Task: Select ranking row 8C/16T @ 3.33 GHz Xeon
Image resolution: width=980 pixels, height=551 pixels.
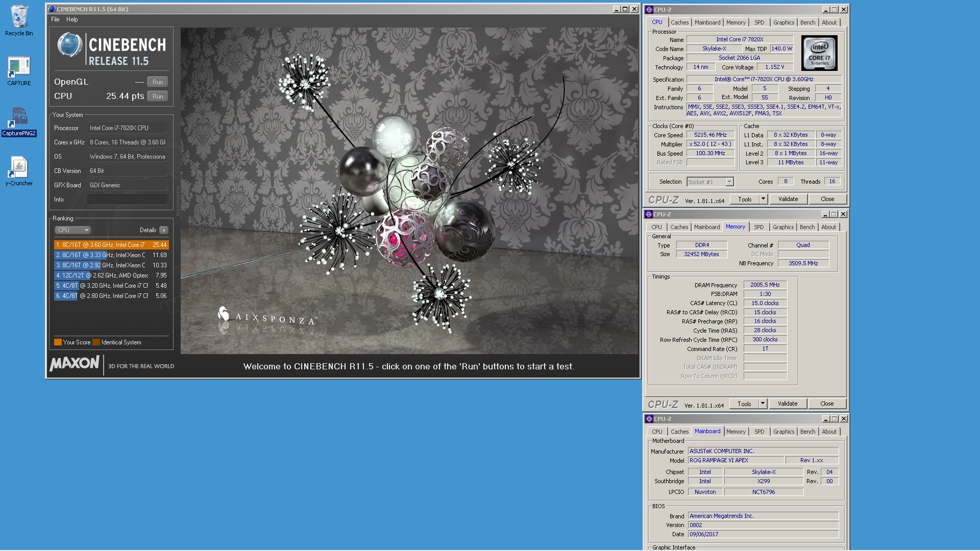Action: click(x=111, y=255)
